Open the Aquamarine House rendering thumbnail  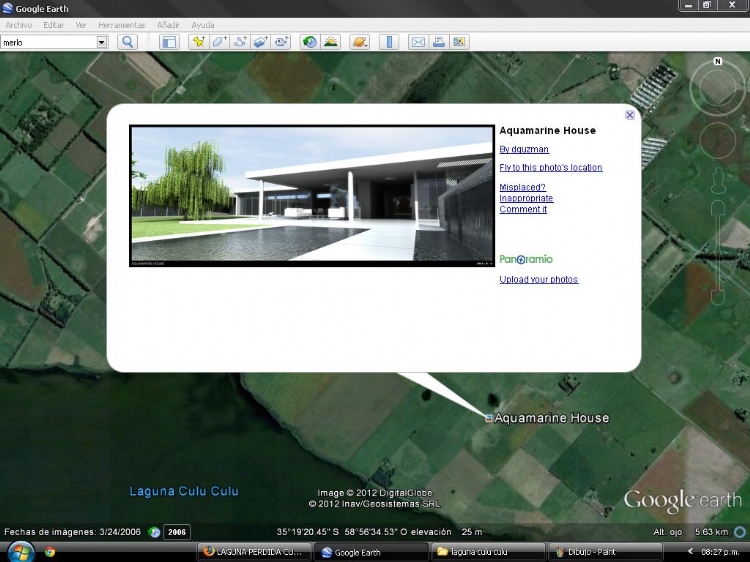tap(312, 196)
